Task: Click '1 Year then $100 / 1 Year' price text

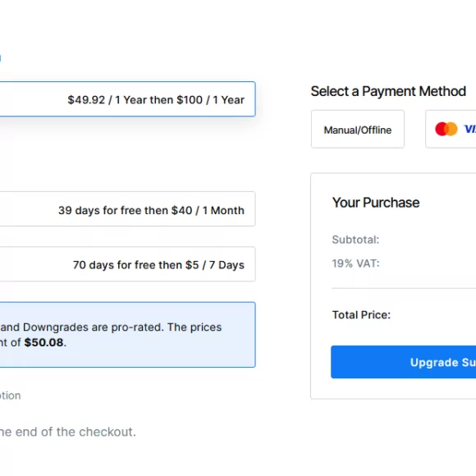Action: (x=180, y=100)
